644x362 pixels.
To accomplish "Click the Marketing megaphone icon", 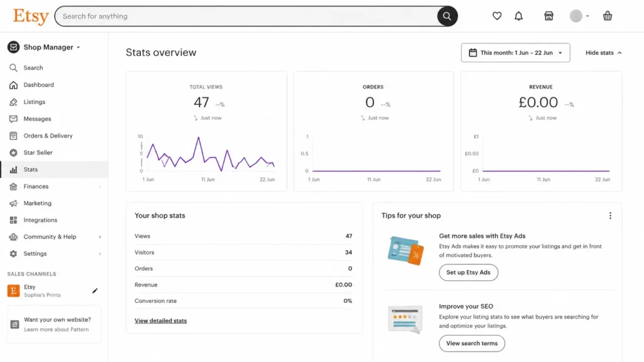I will click(14, 203).
